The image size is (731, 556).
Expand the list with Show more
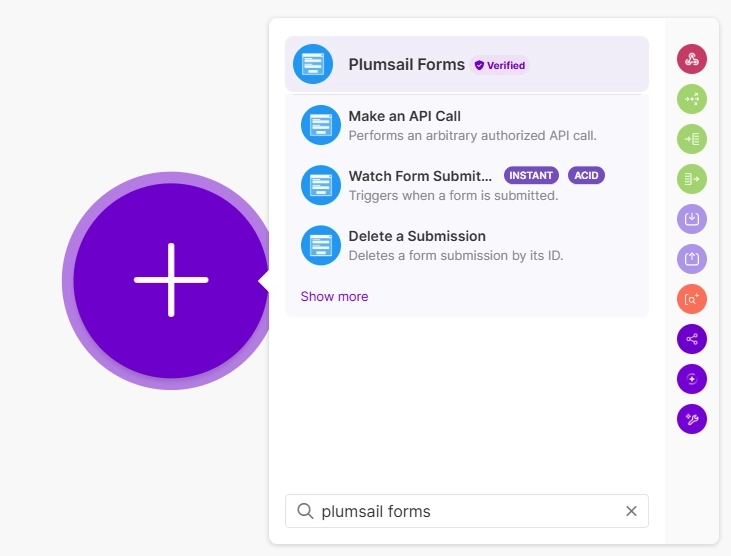coord(334,297)
